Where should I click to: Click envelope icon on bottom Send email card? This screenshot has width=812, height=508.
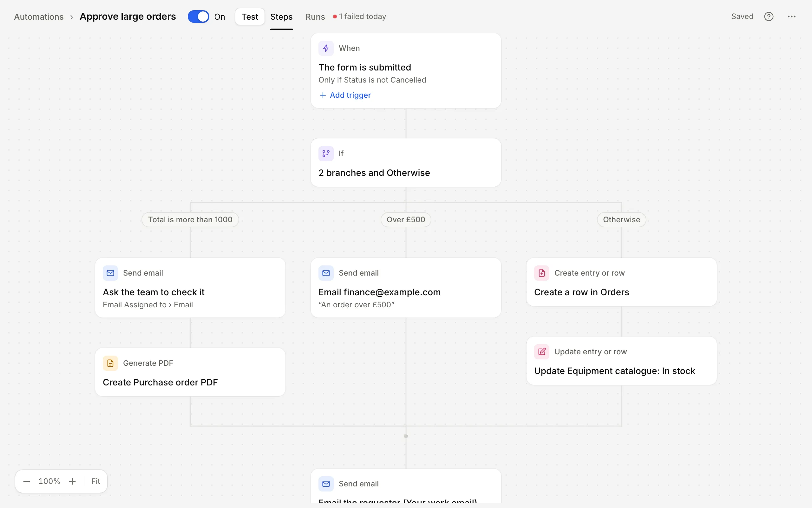326,484
